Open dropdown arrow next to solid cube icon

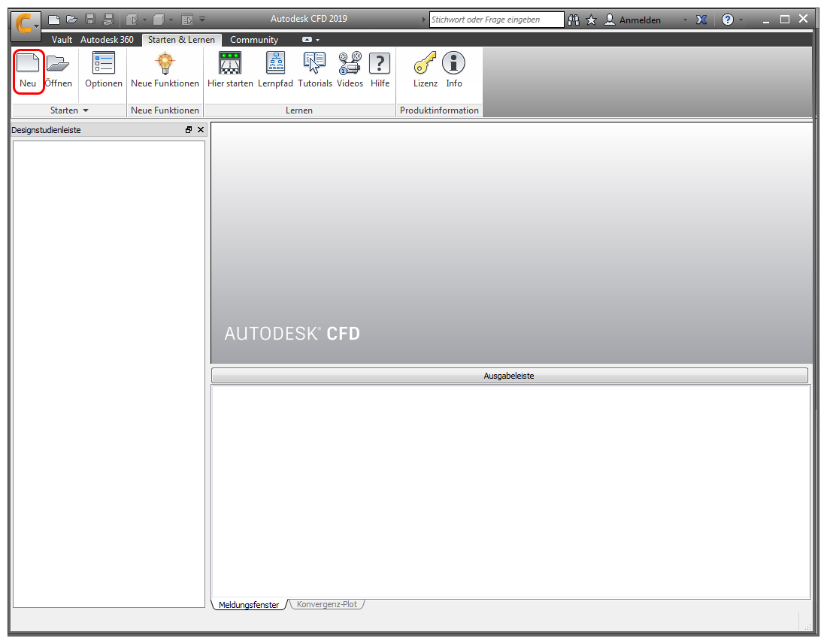pyautogui.click(x=171, y=20)
